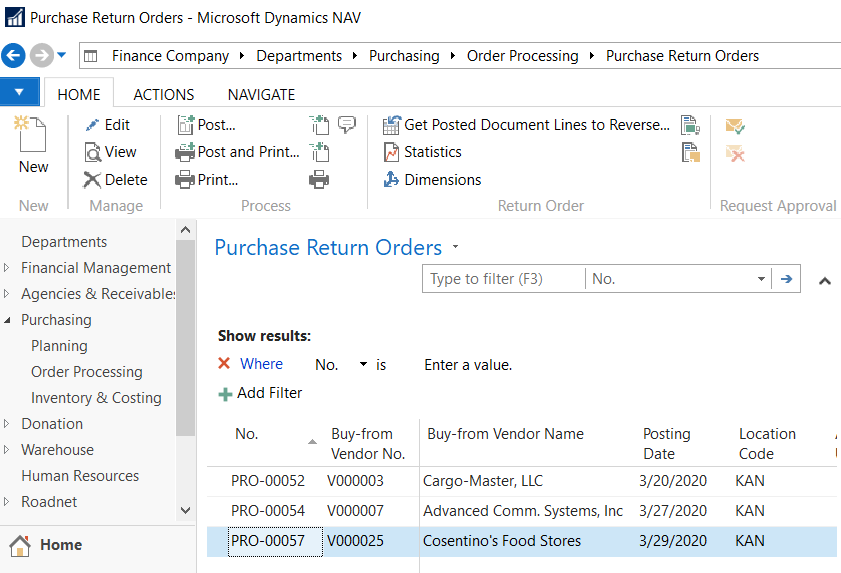
Task: Switch to the ACTIONS ribbon tab
Action: (x=164, y=95)
